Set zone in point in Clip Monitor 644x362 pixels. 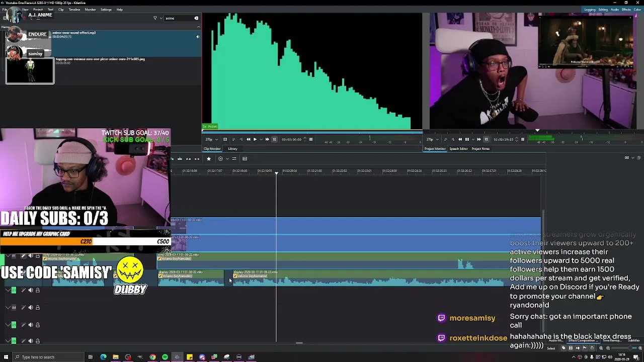(x=233, y=139)
